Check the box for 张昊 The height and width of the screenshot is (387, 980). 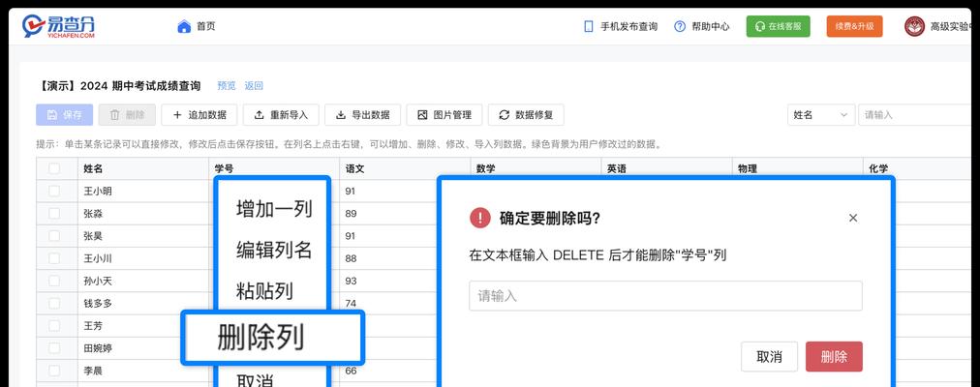[54, 236]
